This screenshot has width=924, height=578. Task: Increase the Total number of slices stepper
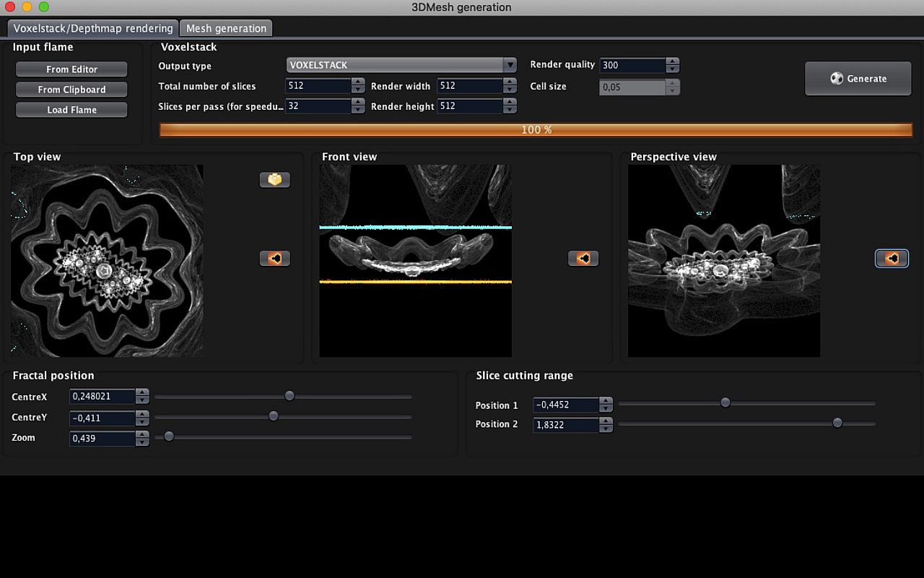358,82
